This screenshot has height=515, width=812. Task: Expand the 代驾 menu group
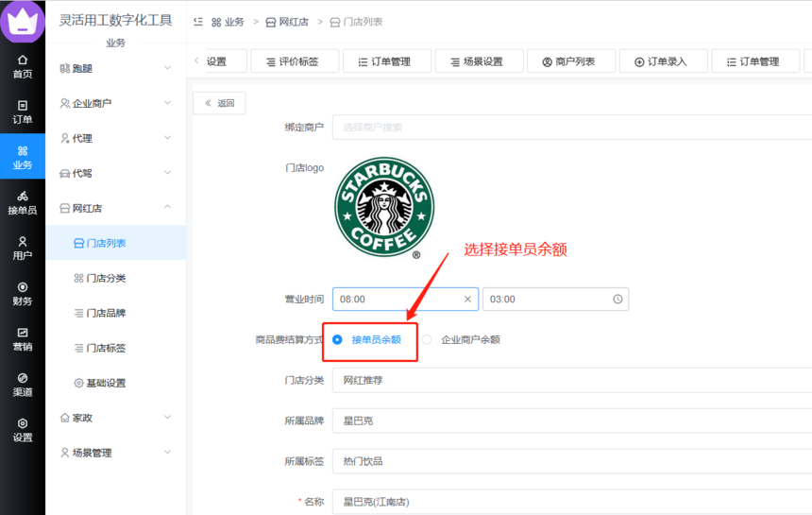[x=115, y=173]
